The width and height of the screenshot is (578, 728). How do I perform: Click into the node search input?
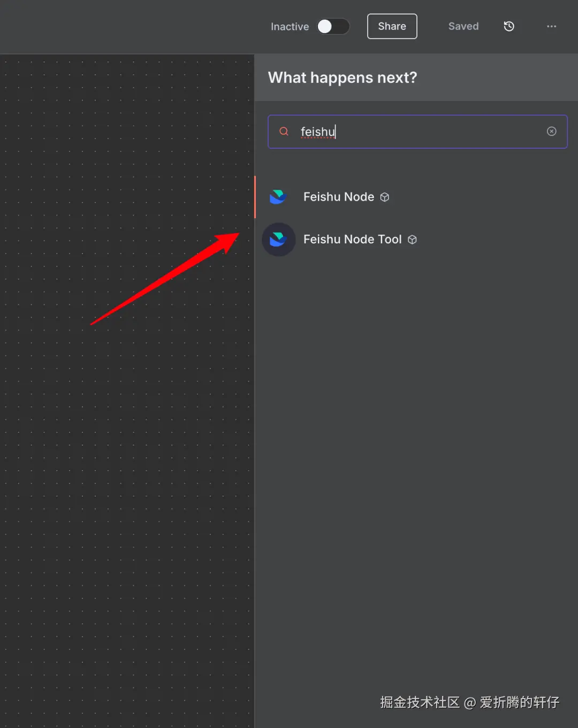tap(417, 132)
